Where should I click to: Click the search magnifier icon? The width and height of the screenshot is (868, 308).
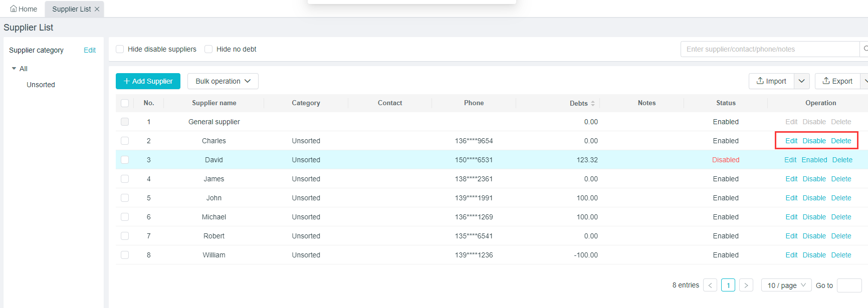865,49
